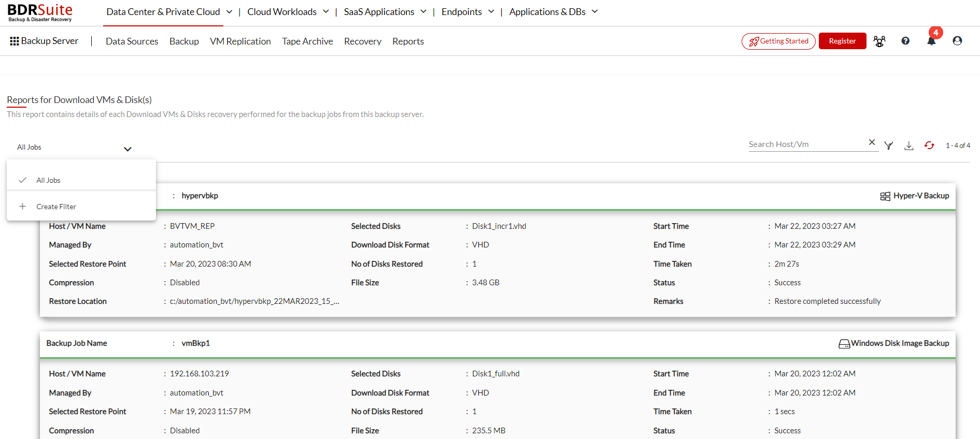Click the 1 - 4 of 4 pagination text

coord(958,145)
